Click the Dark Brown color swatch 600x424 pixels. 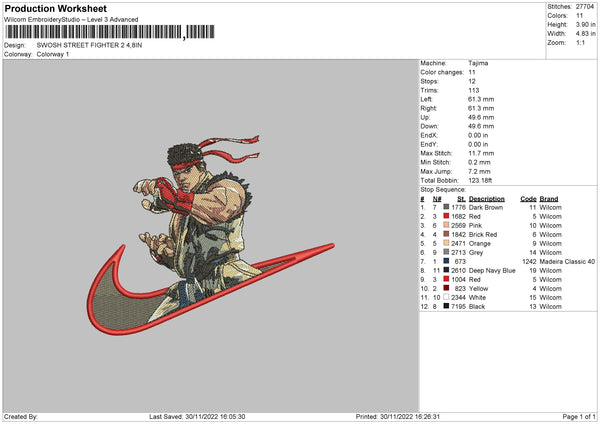[446, 207]
